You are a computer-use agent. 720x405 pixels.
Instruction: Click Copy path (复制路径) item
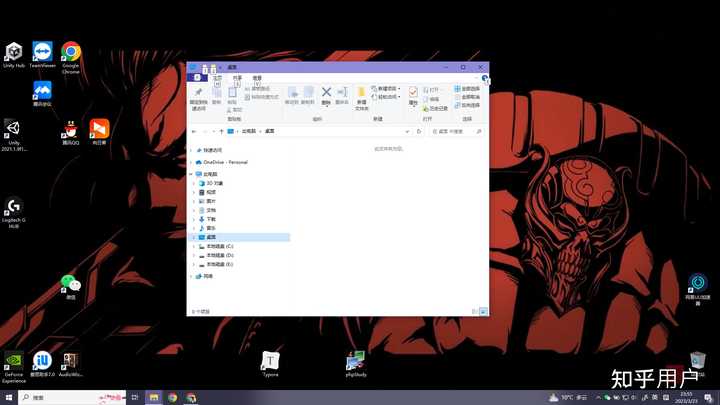coord(258,89)
